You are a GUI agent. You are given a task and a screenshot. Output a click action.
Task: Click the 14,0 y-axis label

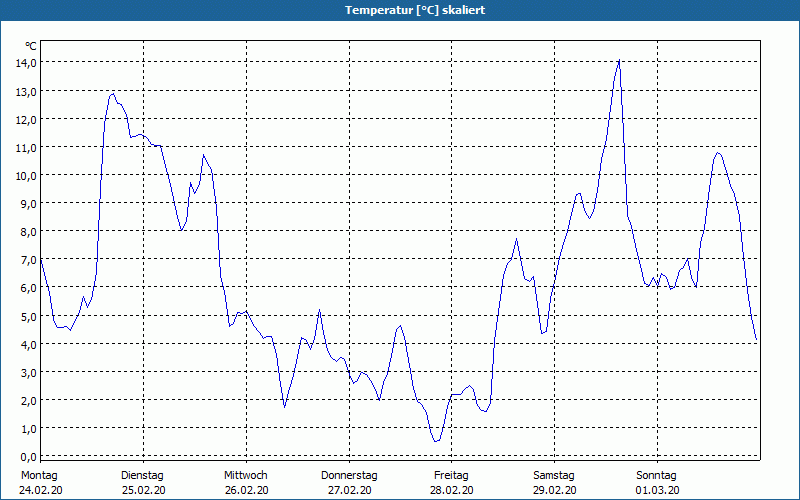[x=26, y=63]
